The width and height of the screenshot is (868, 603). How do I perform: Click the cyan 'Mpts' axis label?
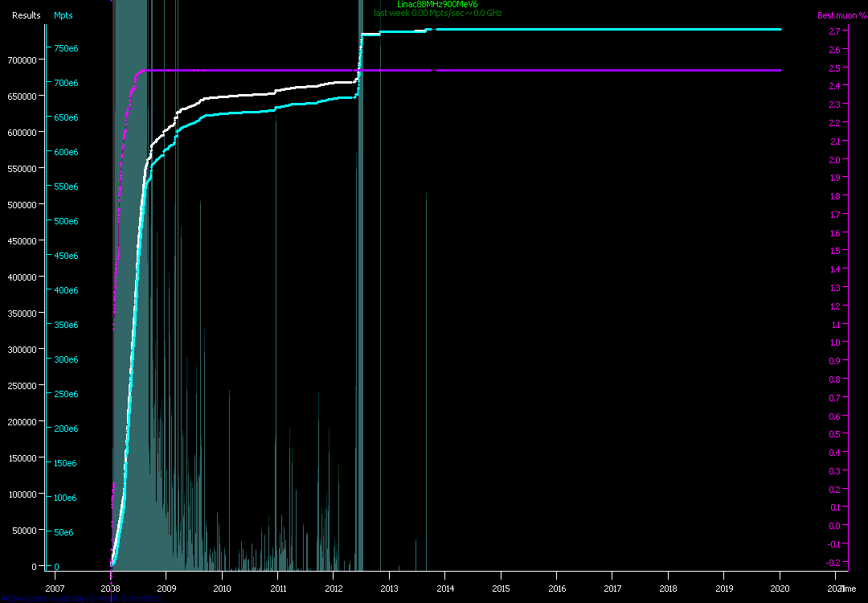point(63,15)
